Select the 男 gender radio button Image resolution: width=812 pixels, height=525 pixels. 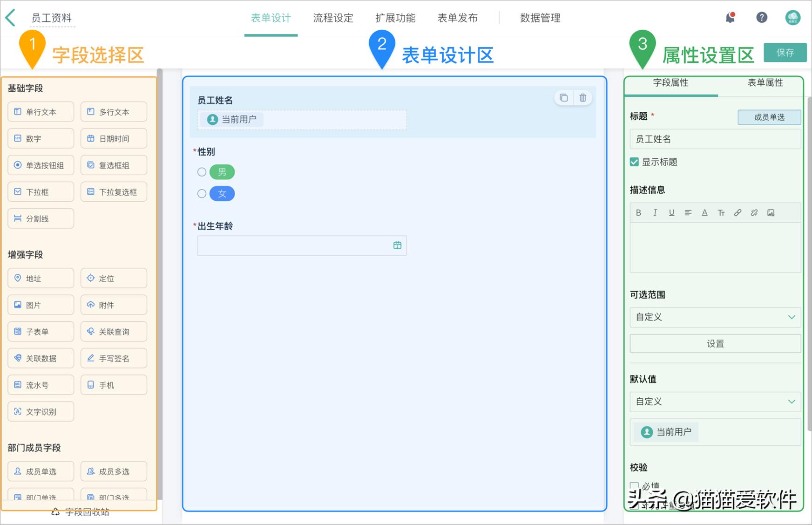[x=202, y=172]
